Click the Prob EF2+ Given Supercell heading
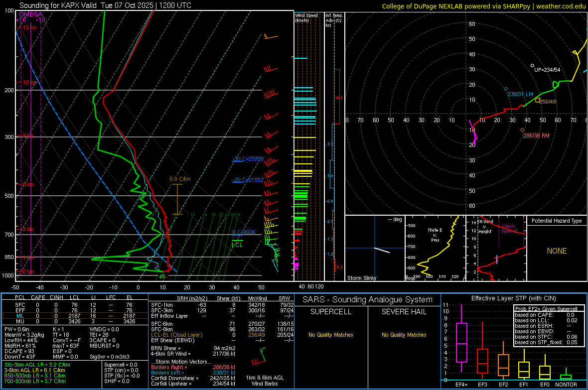Viewport: 588px width, 390px height. tap(546, 309)
